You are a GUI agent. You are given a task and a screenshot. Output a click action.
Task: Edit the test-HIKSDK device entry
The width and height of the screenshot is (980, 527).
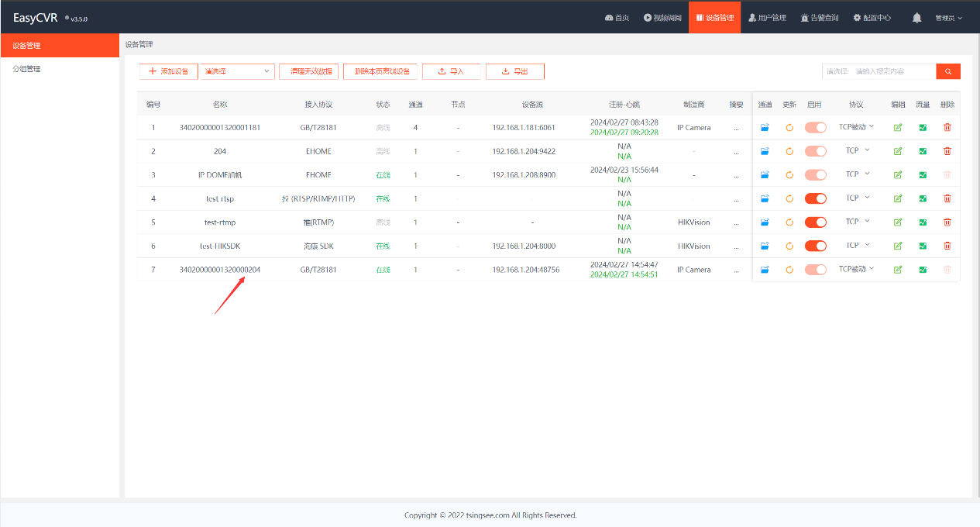898,246
